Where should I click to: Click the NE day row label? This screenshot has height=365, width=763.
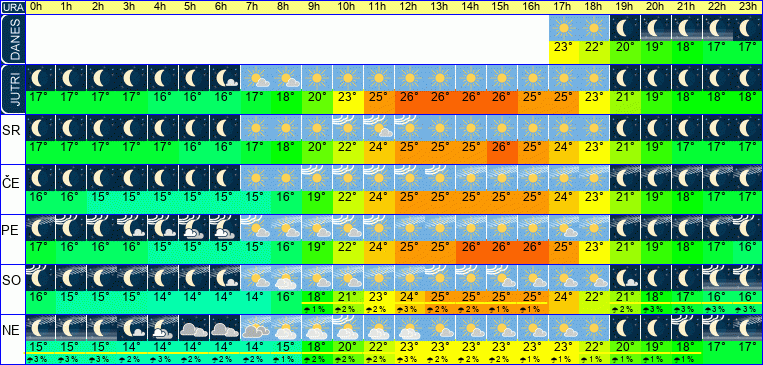[10, 331]
